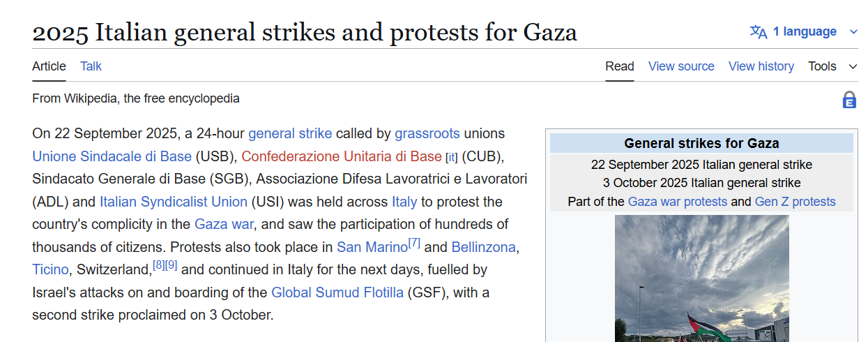Follow the Gen Z protests link
The image size is (868, 342).
click(795, 202)
